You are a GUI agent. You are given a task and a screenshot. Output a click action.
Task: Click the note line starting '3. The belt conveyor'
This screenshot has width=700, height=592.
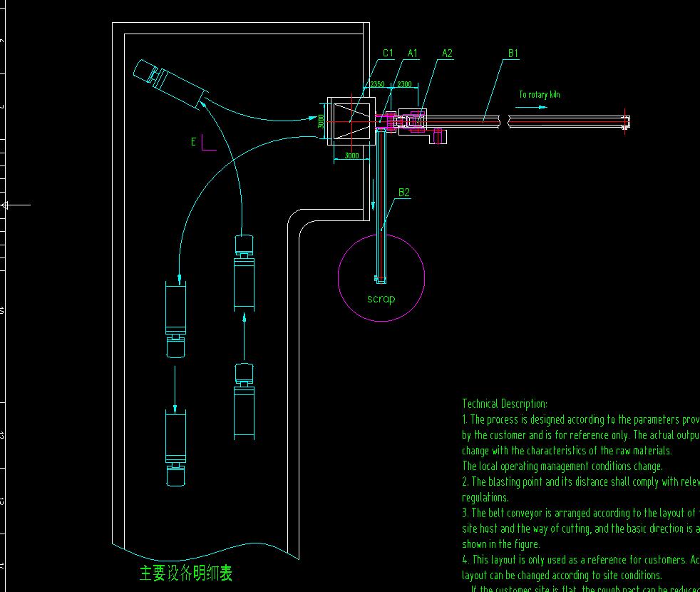(581, 514)
